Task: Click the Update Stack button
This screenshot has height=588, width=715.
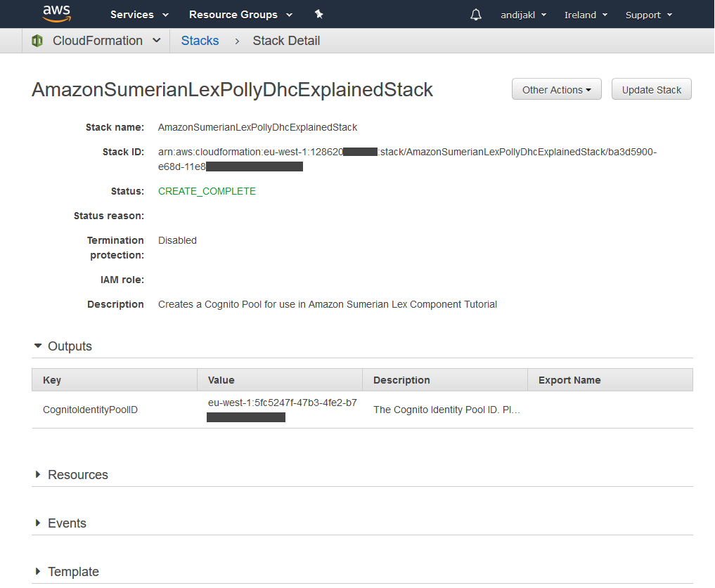Action: [651, 89]
